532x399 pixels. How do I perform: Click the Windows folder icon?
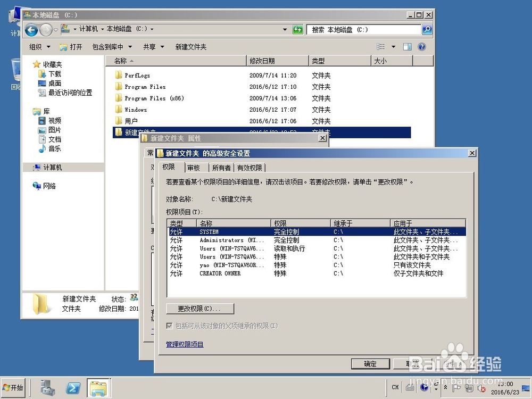118,110
